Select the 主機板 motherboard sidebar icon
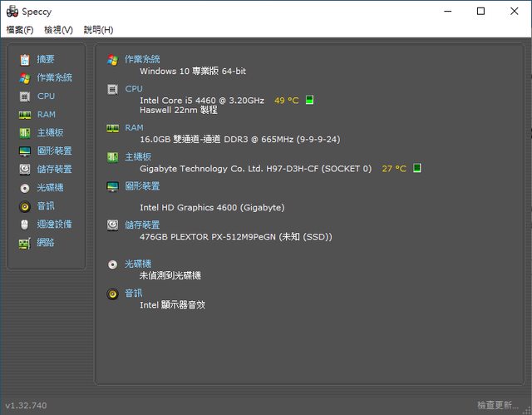Screen dimensions: 532x415 pyautogui.click(x=24, y=132)
